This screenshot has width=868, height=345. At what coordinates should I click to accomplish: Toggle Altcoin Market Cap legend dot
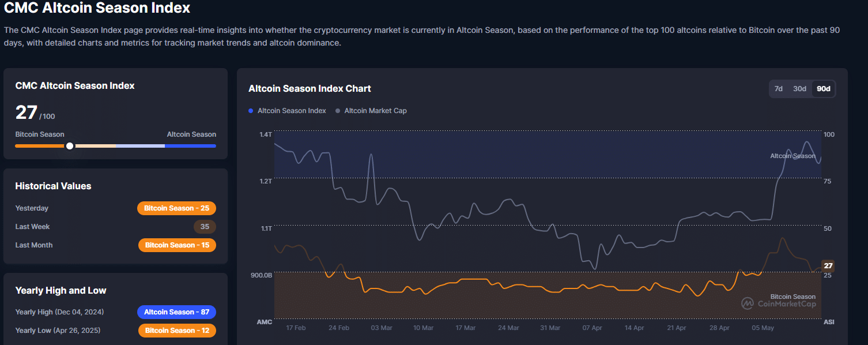pos(338,111)
